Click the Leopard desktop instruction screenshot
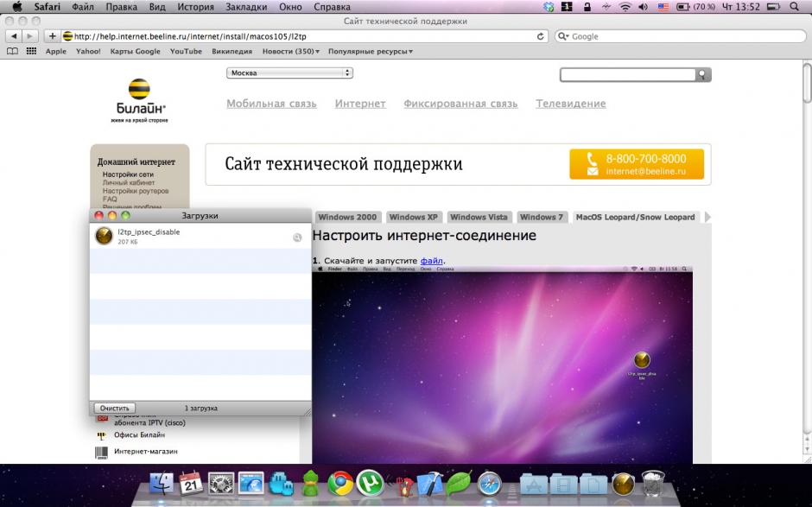Screen dimensions: 812x507 tap(503, 364)
